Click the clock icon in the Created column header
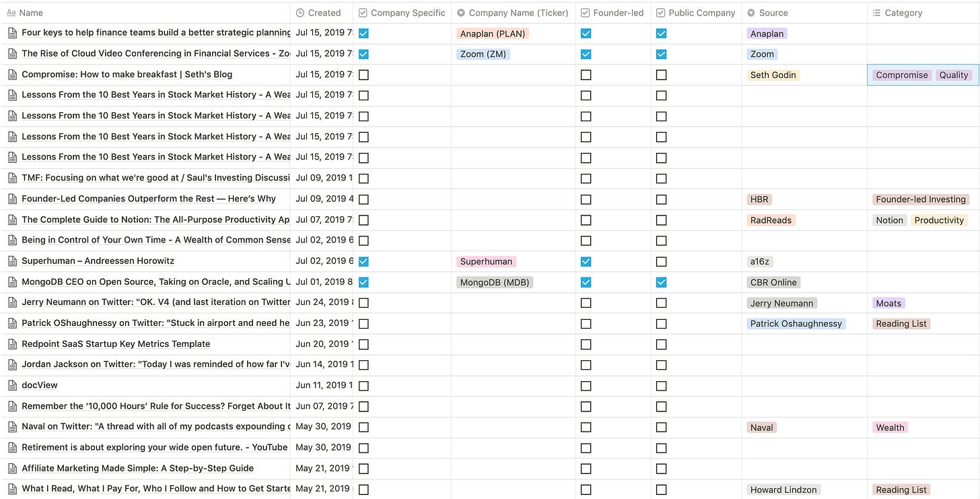 pos(300,13)
